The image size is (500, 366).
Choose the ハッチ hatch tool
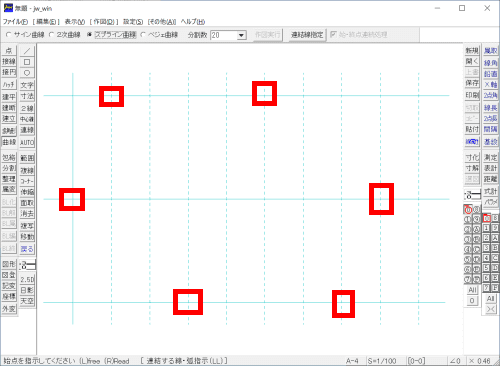click(x=9, y=85)
